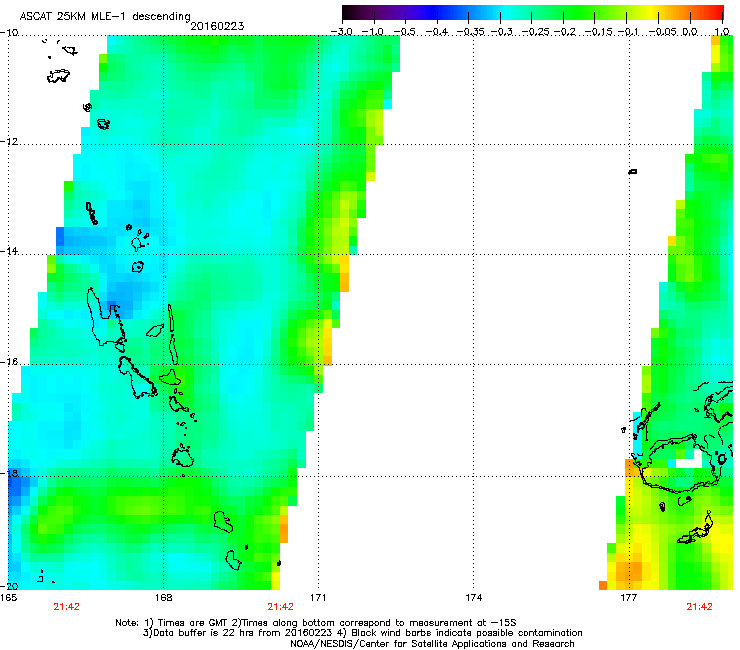Click the note 'Data buffer is 22 hrs from 20160223'
Viewport: 740px width, 650px height.
[x=242, y=633]
